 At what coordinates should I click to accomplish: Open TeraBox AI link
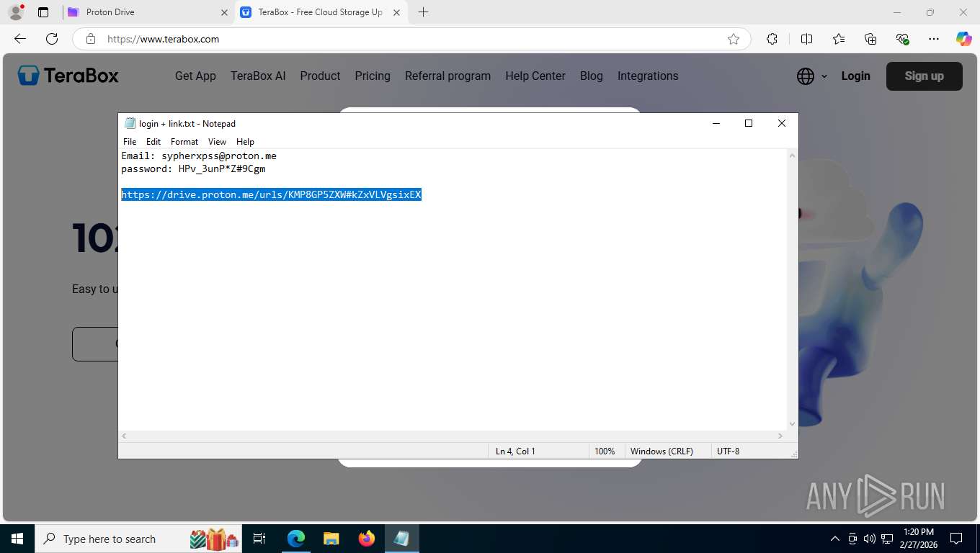258,76
